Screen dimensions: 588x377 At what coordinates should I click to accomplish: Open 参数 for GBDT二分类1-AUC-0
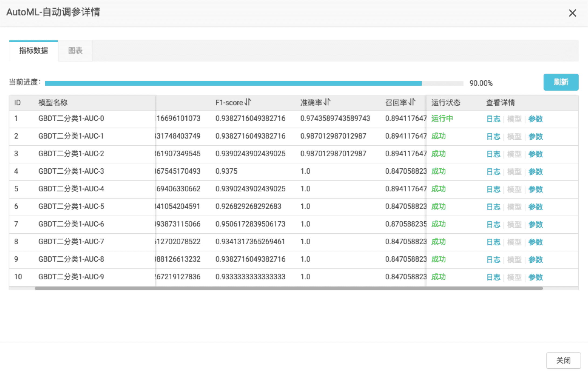coord(535,119)
